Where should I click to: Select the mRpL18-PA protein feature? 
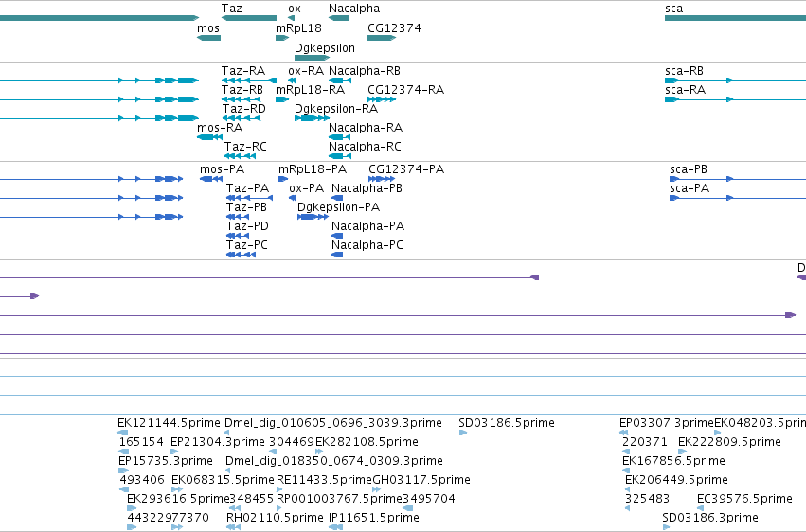(x=283, y=179)
